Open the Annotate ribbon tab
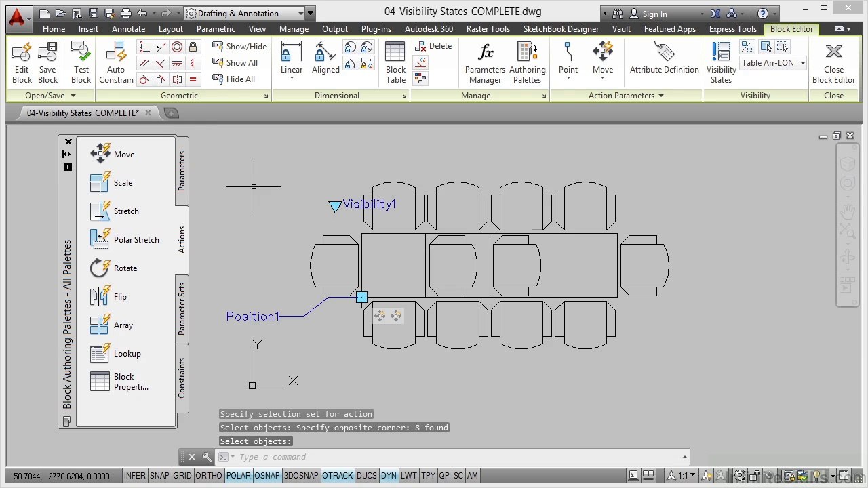868x488 pixels. [x=128, y=29]
